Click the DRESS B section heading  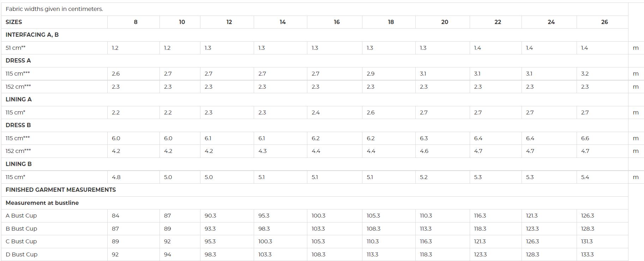[x=18, y=125]
